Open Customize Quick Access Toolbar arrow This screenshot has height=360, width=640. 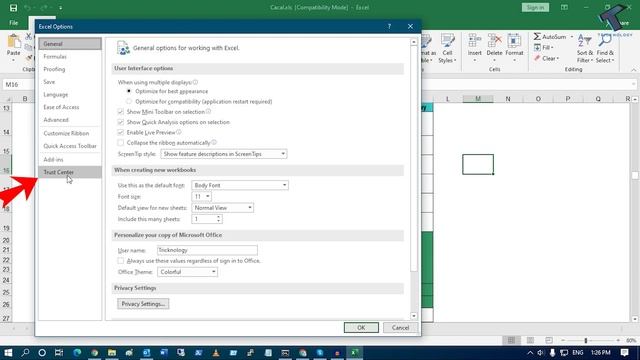(61, 8)
